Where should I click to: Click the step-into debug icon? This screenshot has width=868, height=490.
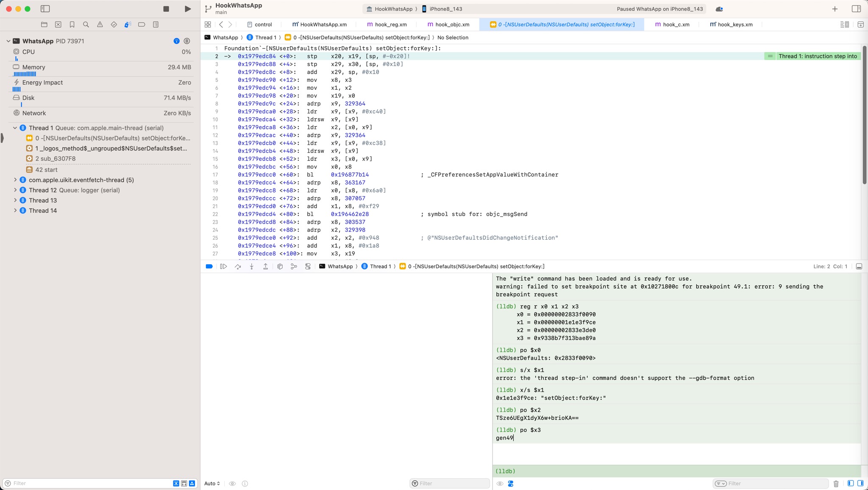pos(252,266)
